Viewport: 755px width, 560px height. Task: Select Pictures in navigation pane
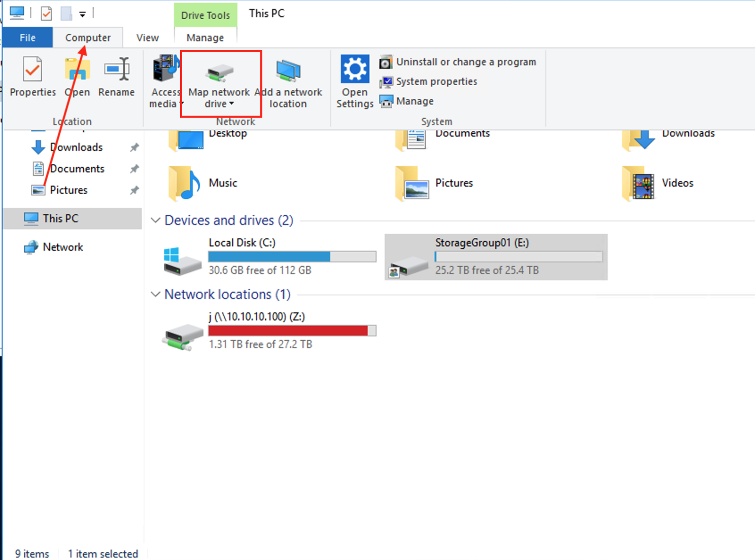[x=68, y=190]
